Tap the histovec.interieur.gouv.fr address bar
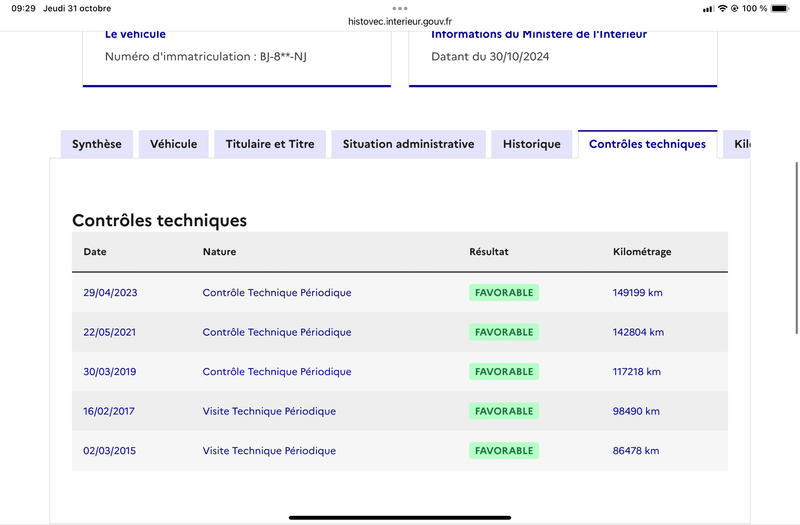 click(400, 21)
